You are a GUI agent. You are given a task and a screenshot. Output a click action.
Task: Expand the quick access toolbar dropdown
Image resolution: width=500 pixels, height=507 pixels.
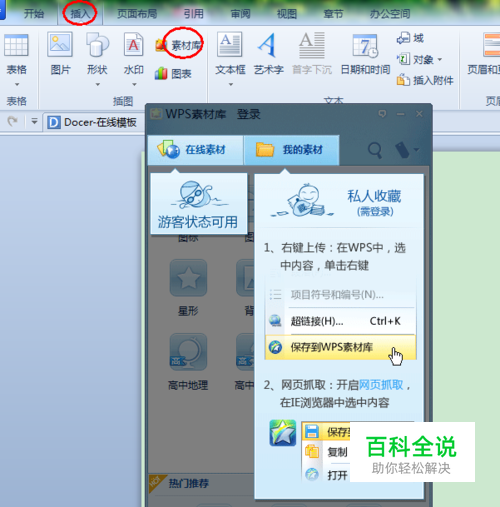coord(34,121)
